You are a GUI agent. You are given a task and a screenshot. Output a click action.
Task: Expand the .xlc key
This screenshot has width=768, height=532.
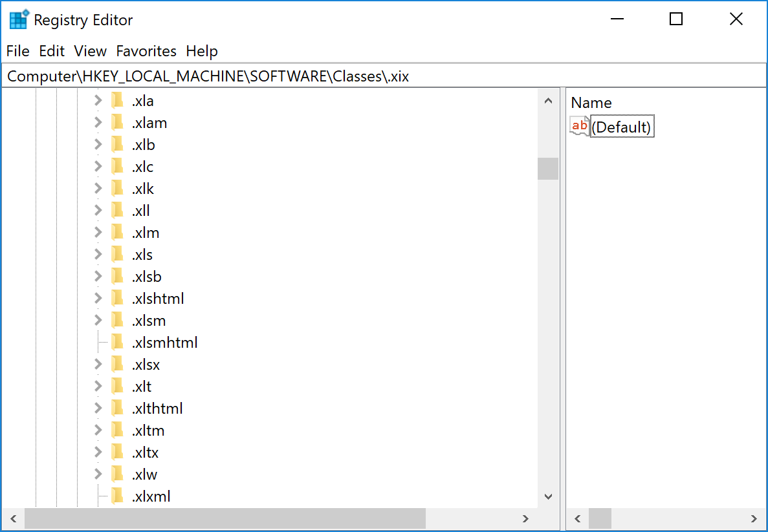point(98,167)
